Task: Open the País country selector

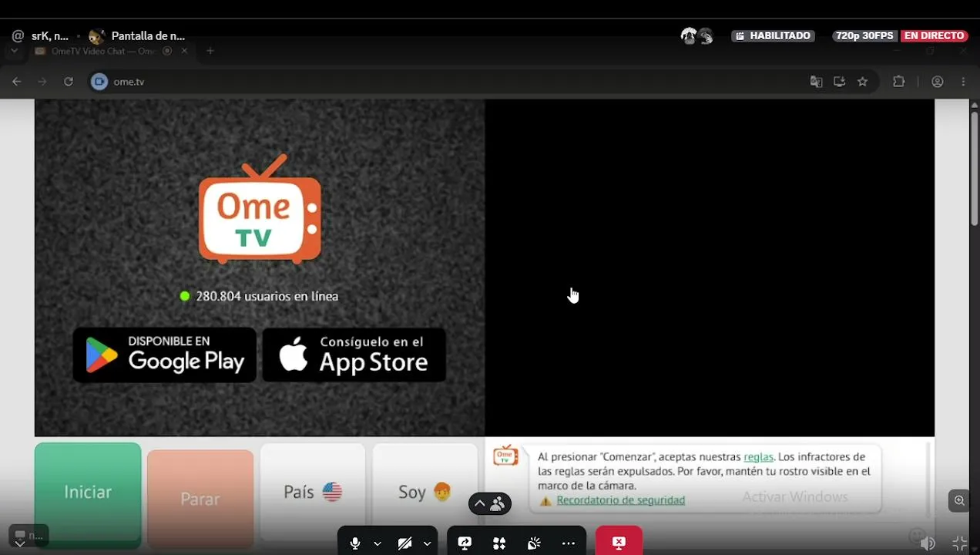Action: [313, 492]
